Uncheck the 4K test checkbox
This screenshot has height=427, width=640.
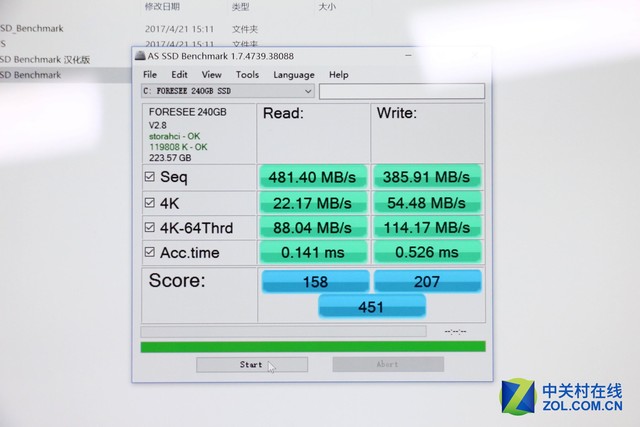150,202
